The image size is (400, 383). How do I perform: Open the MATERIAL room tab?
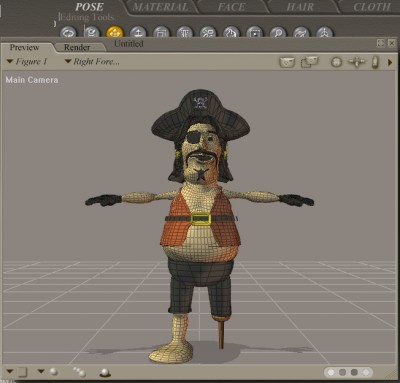pos(161,7)
